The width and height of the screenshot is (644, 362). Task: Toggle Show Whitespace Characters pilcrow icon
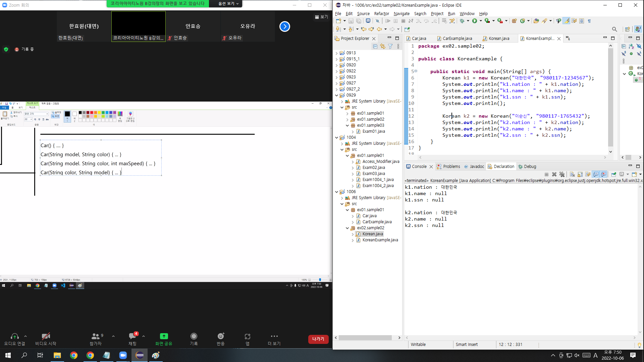pos(589,21)
